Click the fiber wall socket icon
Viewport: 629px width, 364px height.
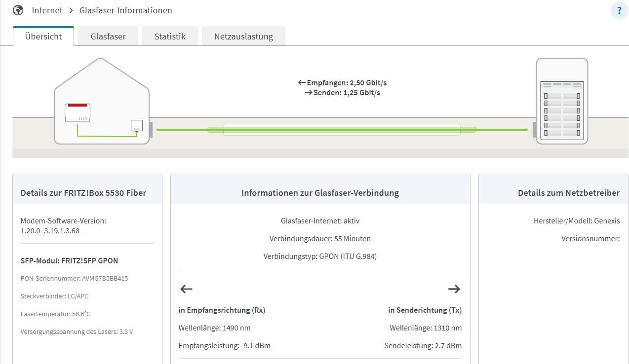click(x=137, y=126)
